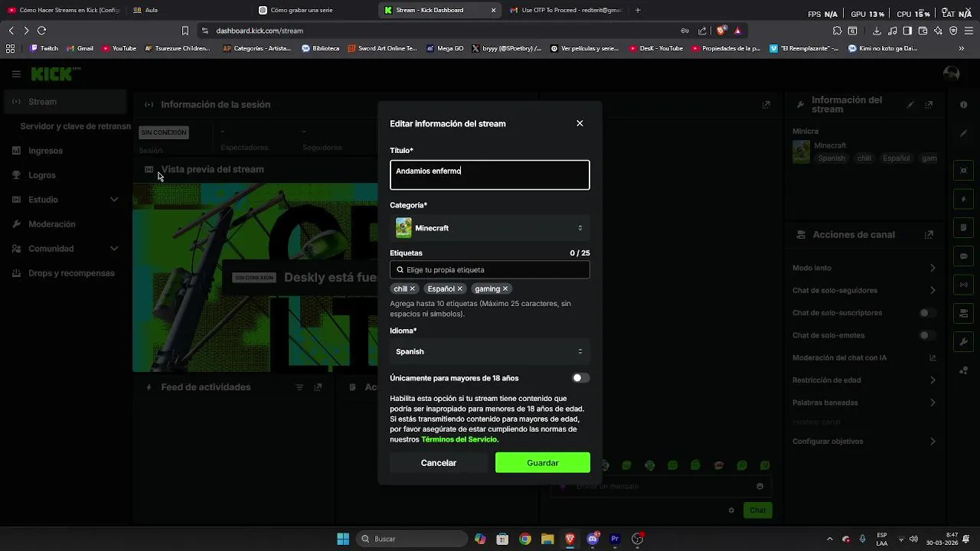This screenshot has height=551, width=980.
Task: Open Drops y recompensas
Action: 65,273
